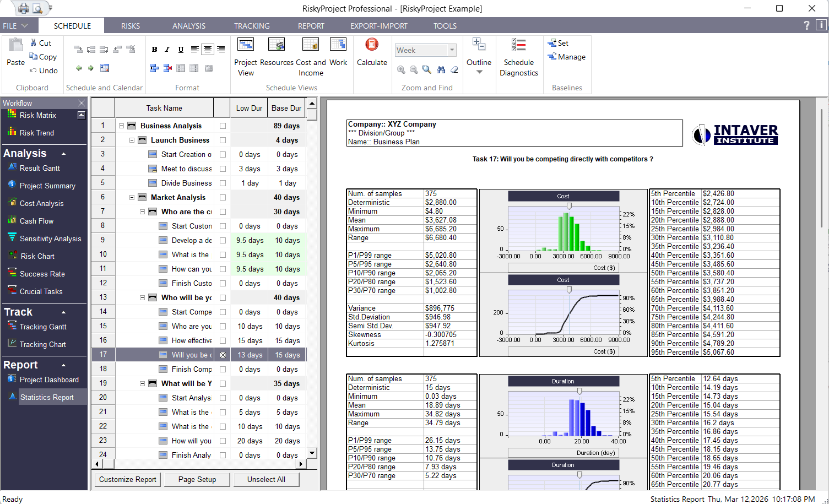The height and width of the screenshot is (504, 829).
Task: Check the Business Analysis row checkbox
Action: coord(223,125)
